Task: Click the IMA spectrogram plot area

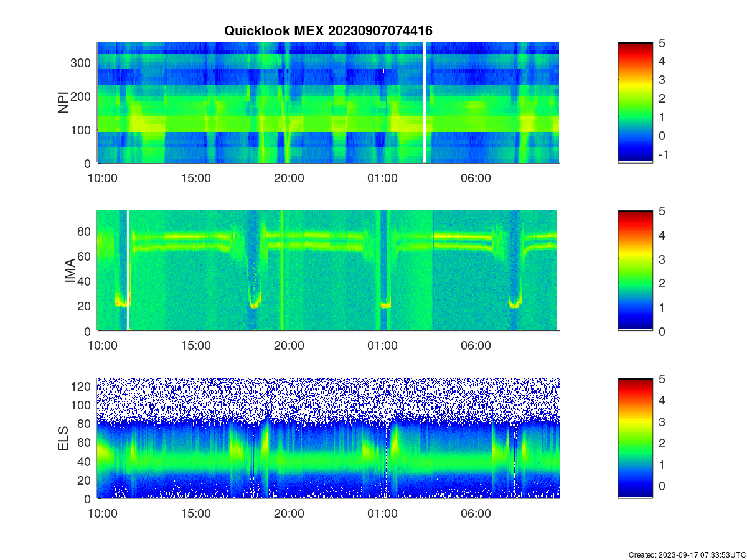Action: (x=328, y=271)
